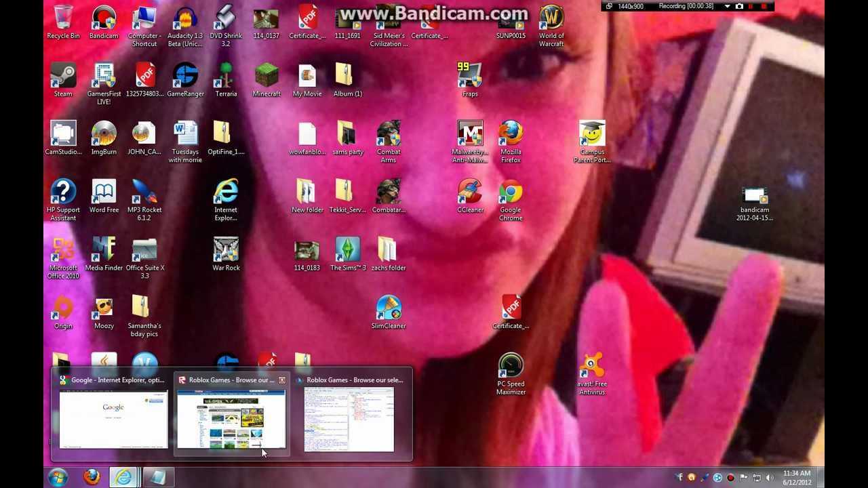868x488 pixels.
Task: Launch Office Suite X 3.3
Action: click(144, 258)
